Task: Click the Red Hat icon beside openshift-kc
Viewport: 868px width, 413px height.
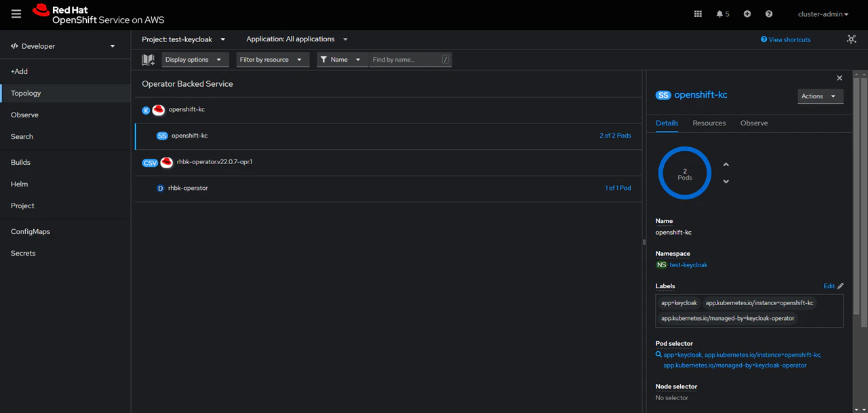Action: [x=159, y=110]
